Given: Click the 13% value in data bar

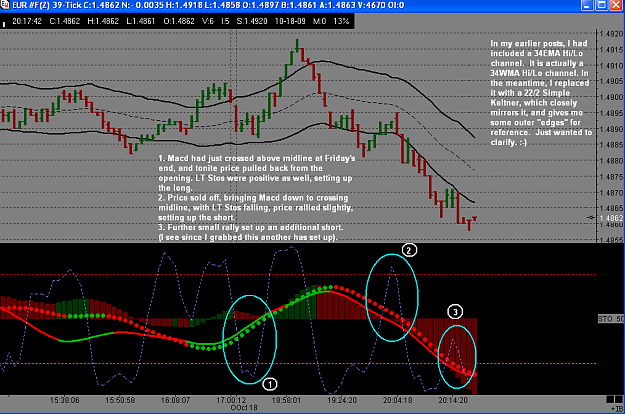Looking at the screenshot, I should click(x=341, y=21).
